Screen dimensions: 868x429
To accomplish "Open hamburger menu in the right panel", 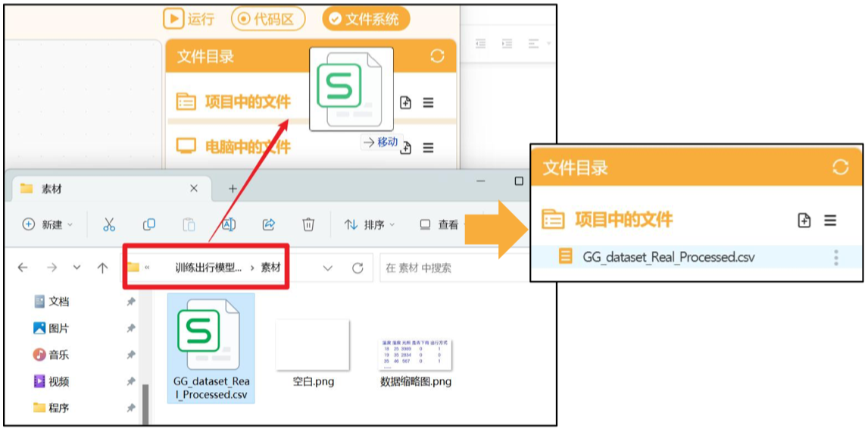I will (830, 220).
